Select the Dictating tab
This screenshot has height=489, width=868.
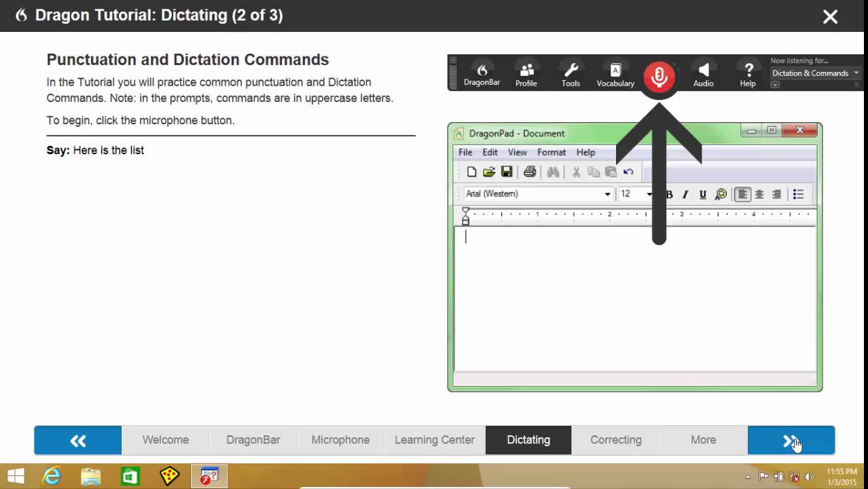528,440
